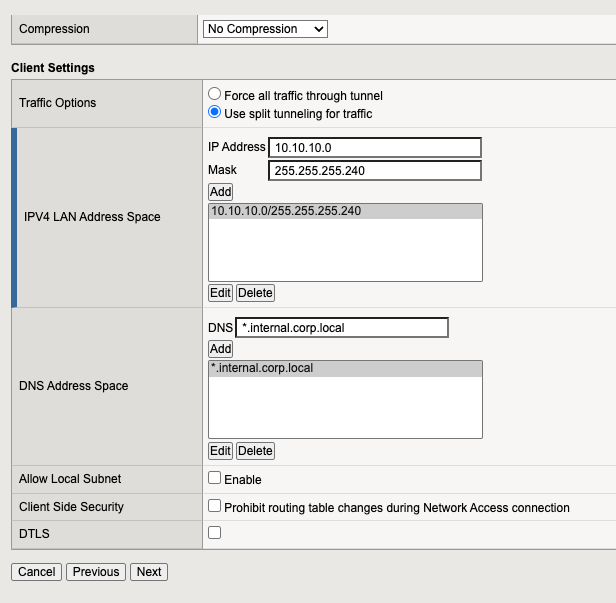The height and width of the screenshot is (603, 616).
Task: Click the Mask input field
Action: point(375,170)
